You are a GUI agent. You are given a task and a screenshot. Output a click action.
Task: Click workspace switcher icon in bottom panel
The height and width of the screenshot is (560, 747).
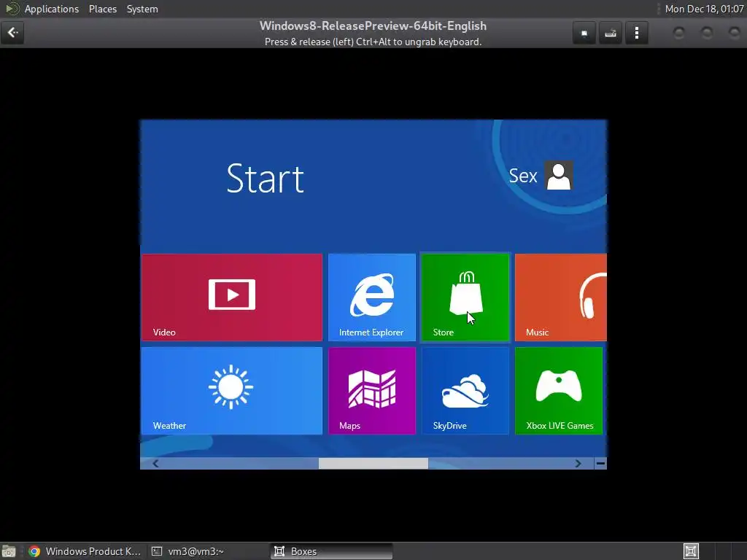tap(691, 551)
